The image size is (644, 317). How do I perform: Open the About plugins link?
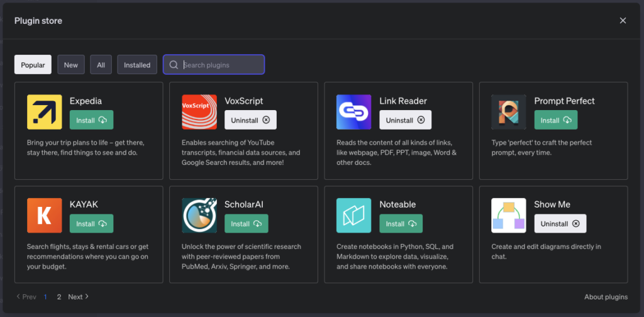click(x=606, y=297)
